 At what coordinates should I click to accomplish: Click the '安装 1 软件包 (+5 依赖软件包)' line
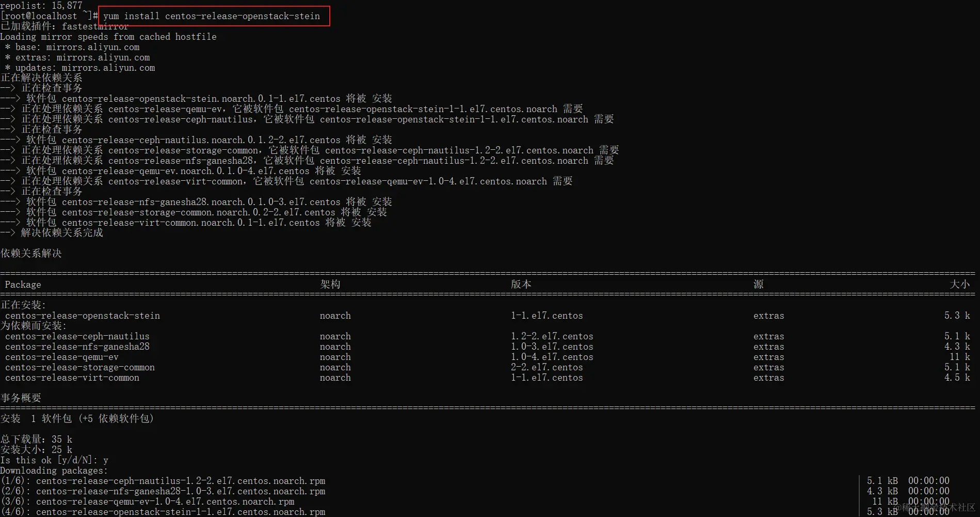(x=77, y=419)
